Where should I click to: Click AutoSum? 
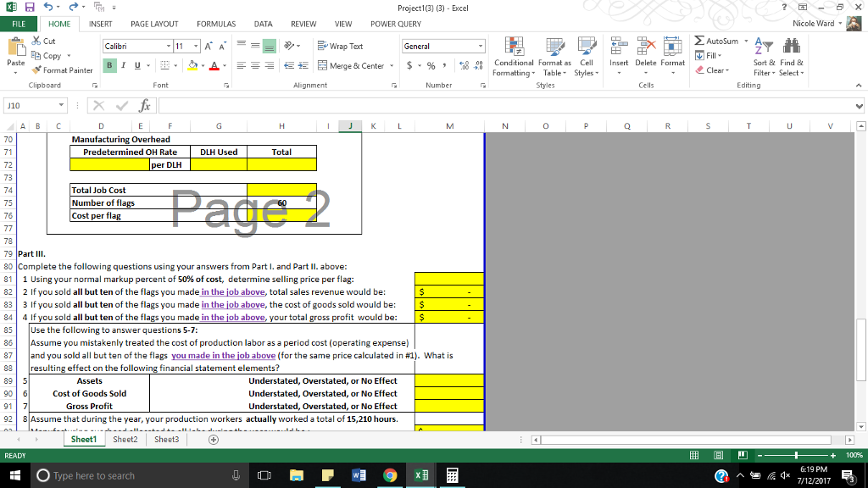[x=717, y=41]
